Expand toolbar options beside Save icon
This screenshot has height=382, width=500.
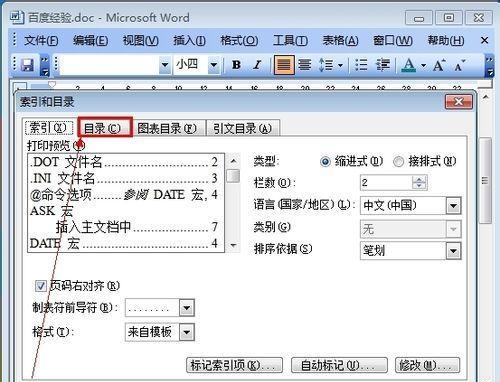click(45, 66)
